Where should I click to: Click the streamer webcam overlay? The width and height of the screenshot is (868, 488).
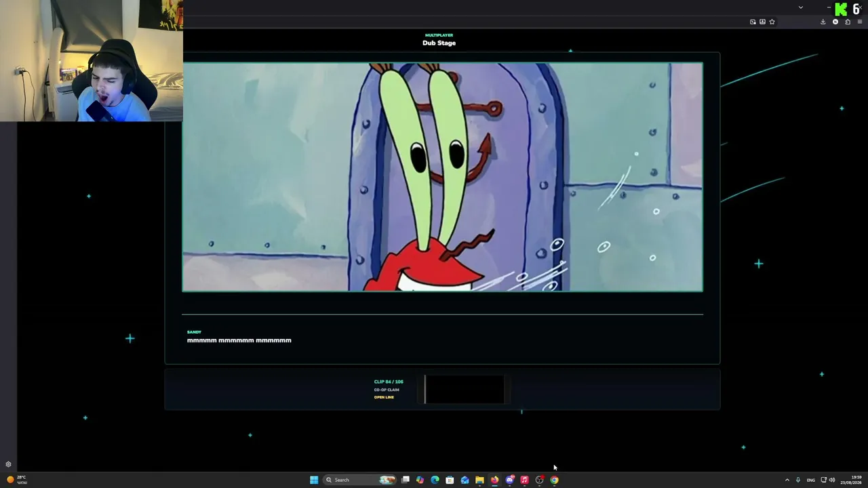tap(92, 61)
